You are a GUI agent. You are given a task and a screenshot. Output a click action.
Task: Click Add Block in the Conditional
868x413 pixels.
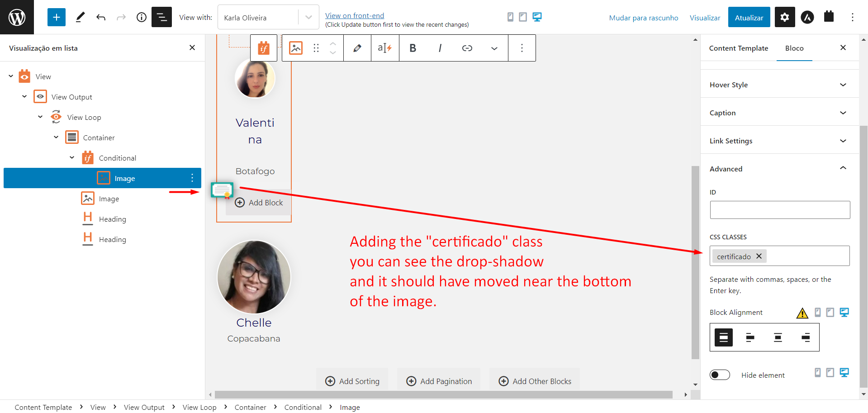tap(259, 203)
